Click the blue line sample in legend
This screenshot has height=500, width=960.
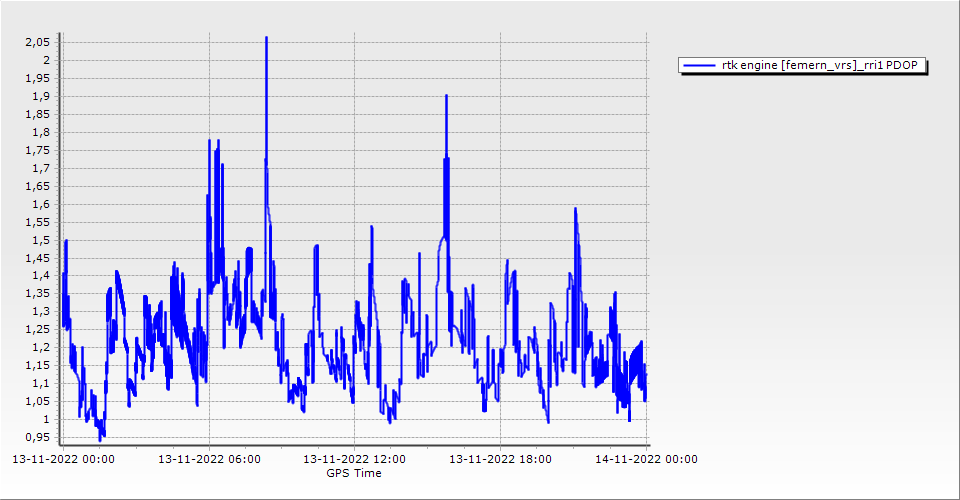[x=698, y=66]
